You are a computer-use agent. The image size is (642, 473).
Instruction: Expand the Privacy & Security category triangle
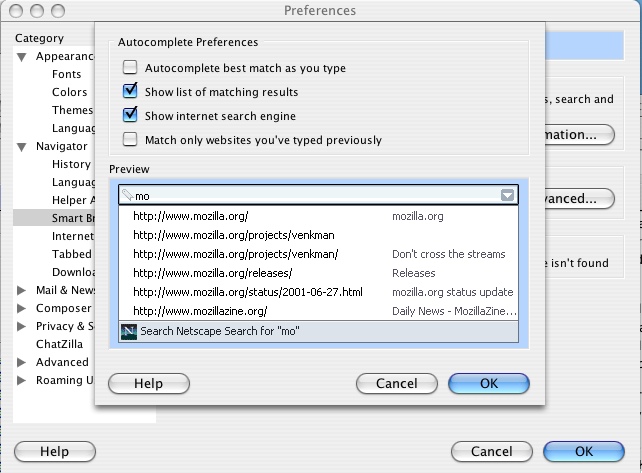pyautogui.click(x=21, y=326)
